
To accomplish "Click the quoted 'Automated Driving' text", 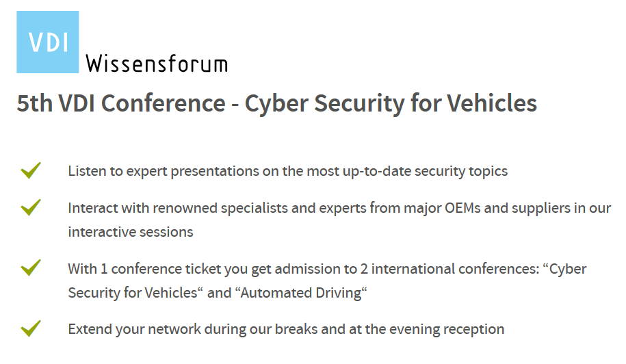I will (x=301, y=293).
